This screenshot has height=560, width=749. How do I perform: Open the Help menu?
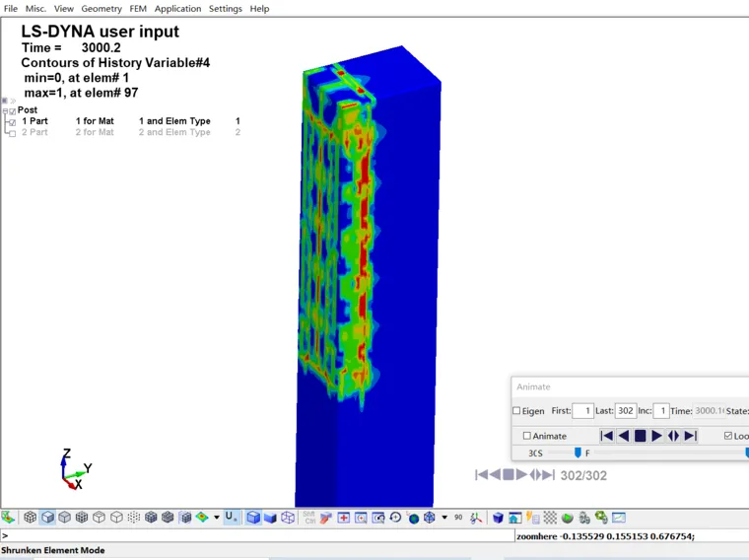(259, 9)
